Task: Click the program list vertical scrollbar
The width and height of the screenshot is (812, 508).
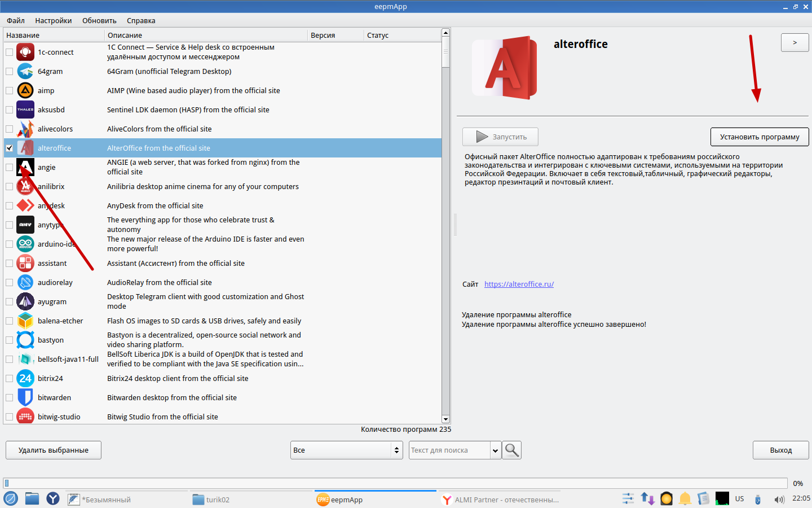Action: coord(445,226)
